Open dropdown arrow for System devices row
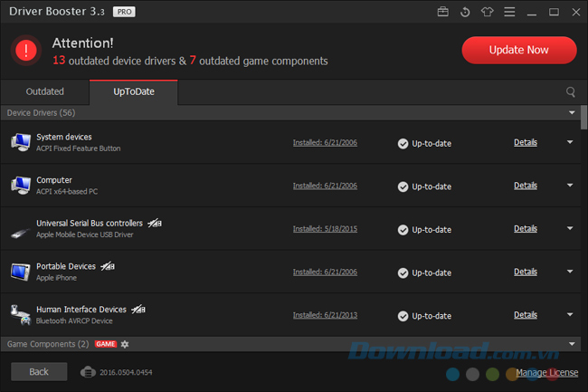Screen dimensions: 588x392 [x=570, y=142]
